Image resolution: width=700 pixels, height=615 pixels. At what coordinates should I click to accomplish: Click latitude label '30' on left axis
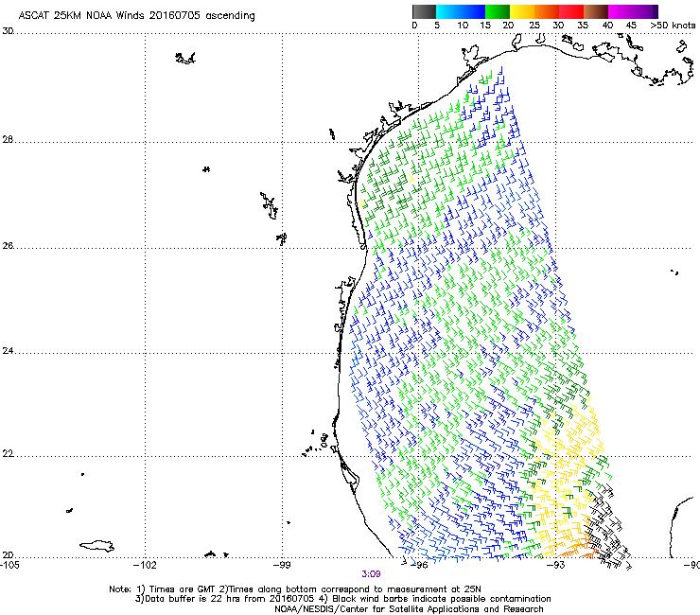pos(8,31)
